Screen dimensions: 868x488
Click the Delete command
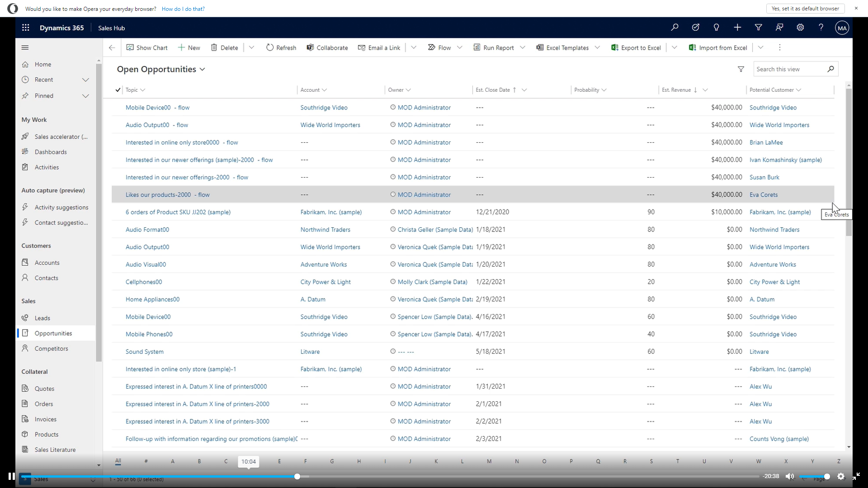pyautogui.click(x=224, y=47)
